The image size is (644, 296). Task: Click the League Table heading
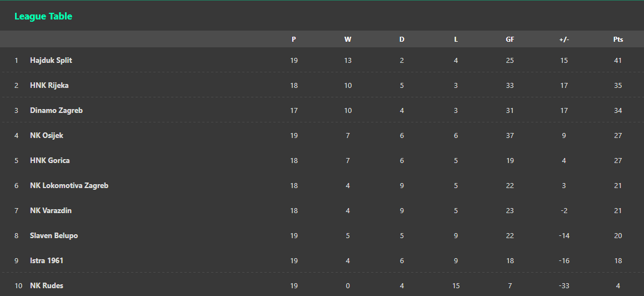(43, 17)
